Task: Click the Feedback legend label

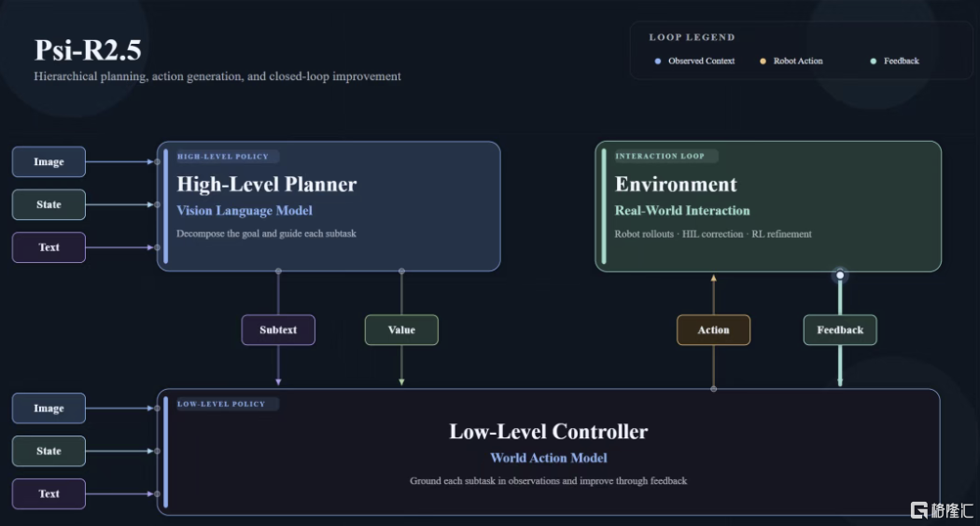Action: click(902, 62)
